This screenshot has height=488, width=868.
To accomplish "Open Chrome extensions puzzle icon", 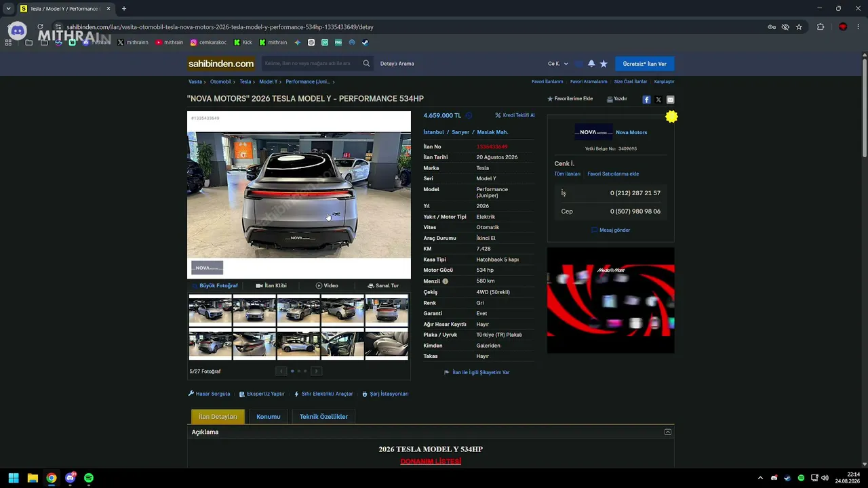I will click(x=821, y=27).
